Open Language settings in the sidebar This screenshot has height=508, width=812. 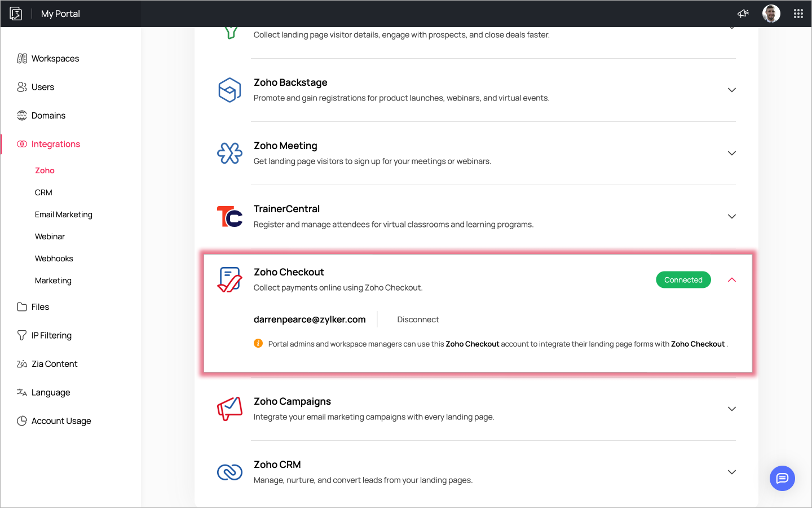51,392
